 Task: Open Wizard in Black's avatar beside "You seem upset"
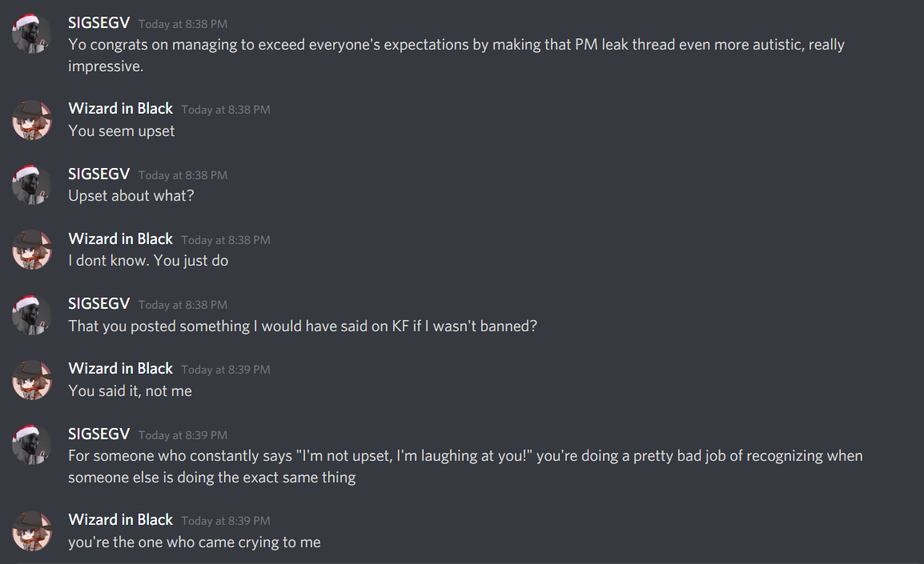coord(32,120)
